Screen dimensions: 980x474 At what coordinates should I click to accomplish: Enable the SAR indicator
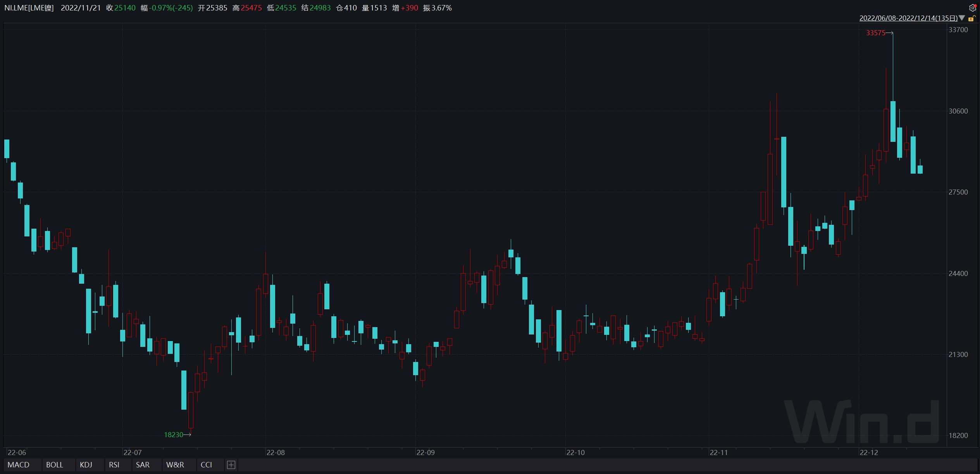tap(143, 465)
